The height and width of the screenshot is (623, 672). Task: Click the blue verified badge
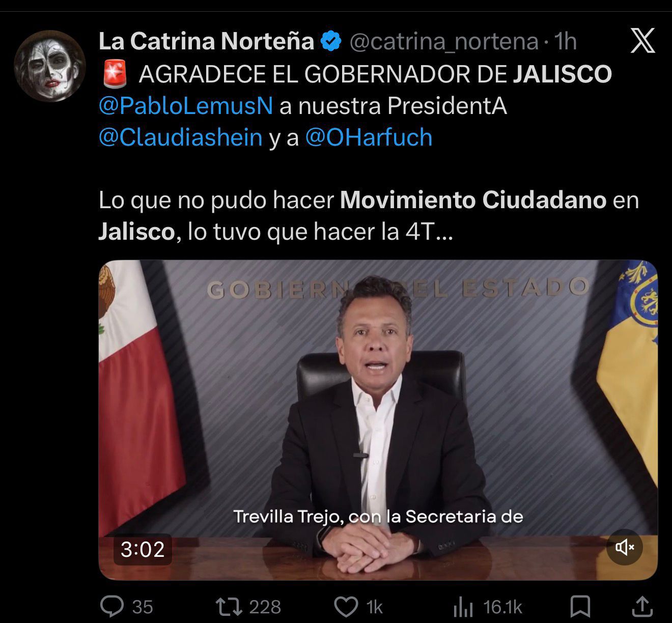pos(331,41)
